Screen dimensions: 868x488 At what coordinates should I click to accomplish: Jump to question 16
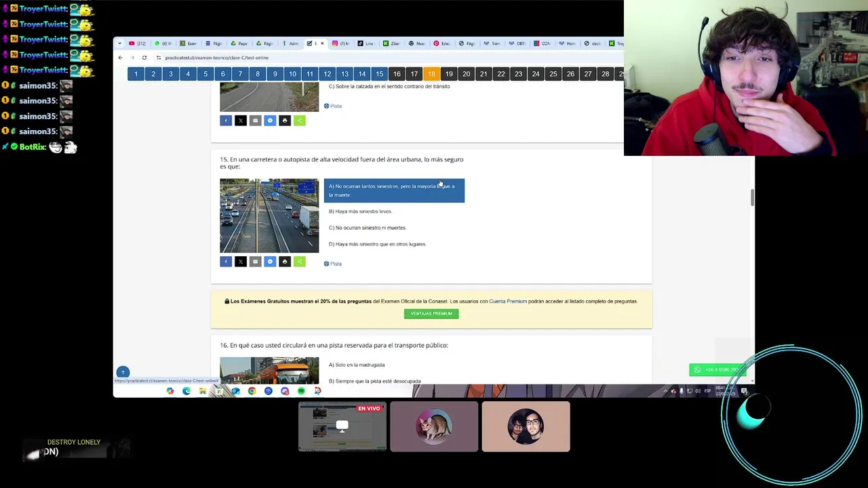pos(397,74)
